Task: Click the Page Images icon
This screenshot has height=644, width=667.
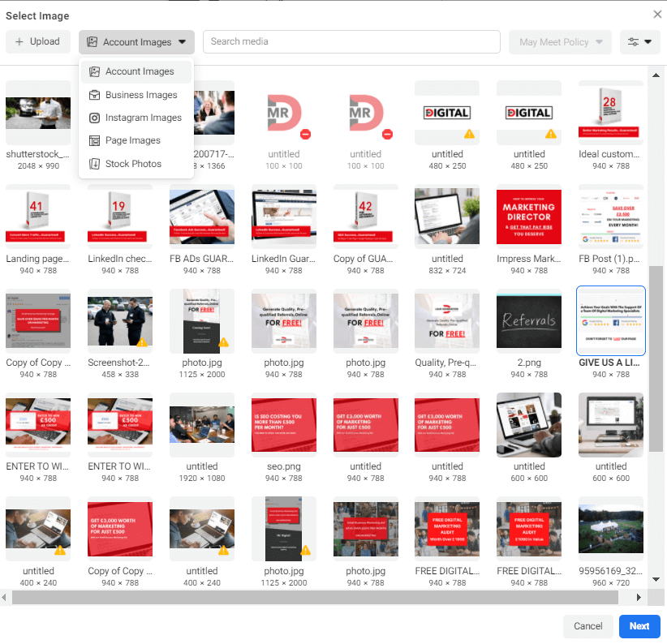Action: click(95, 140)
